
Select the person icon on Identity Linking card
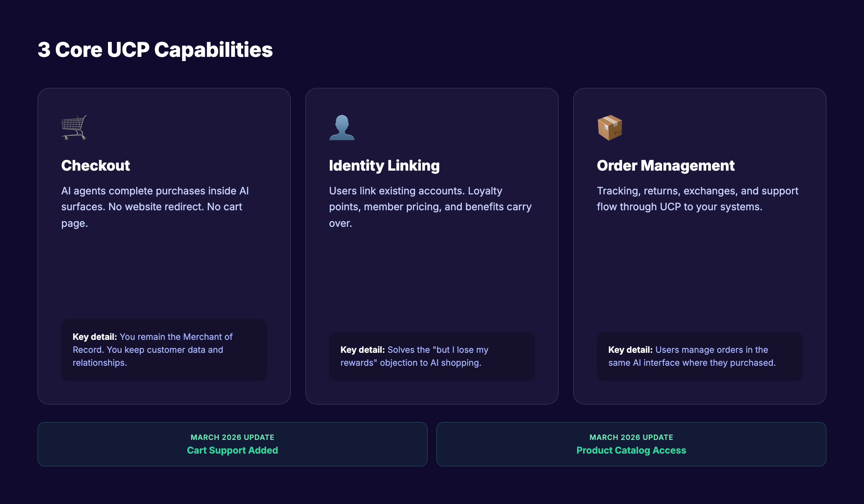tap(341, 128)
